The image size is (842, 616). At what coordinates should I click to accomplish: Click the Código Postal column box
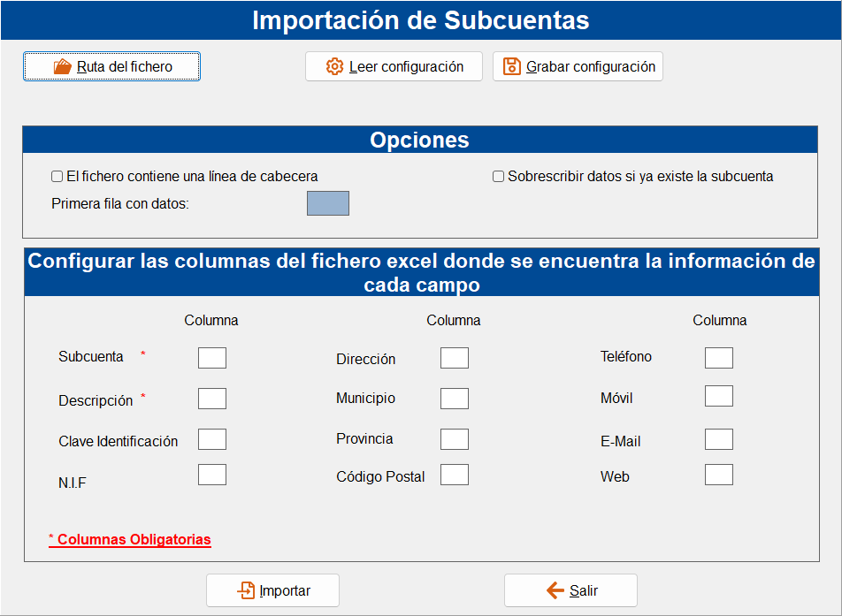tap(455, 475)
